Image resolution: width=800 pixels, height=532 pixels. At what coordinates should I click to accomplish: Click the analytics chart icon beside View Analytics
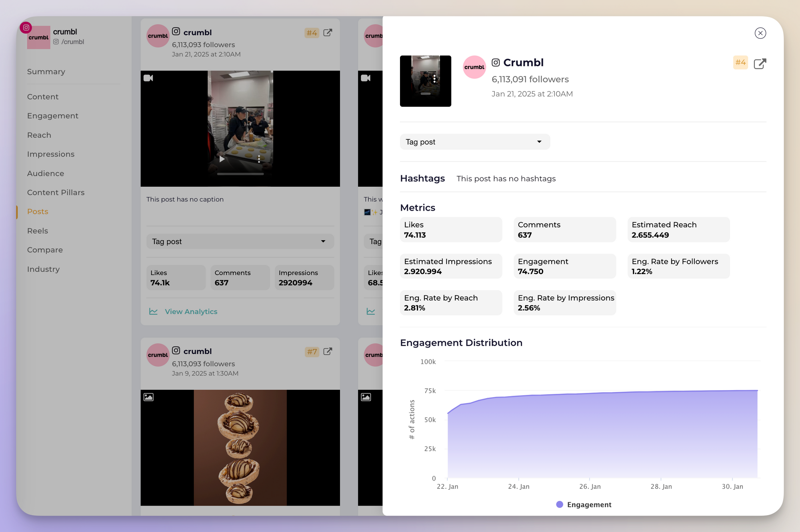(x=153, y=311)
